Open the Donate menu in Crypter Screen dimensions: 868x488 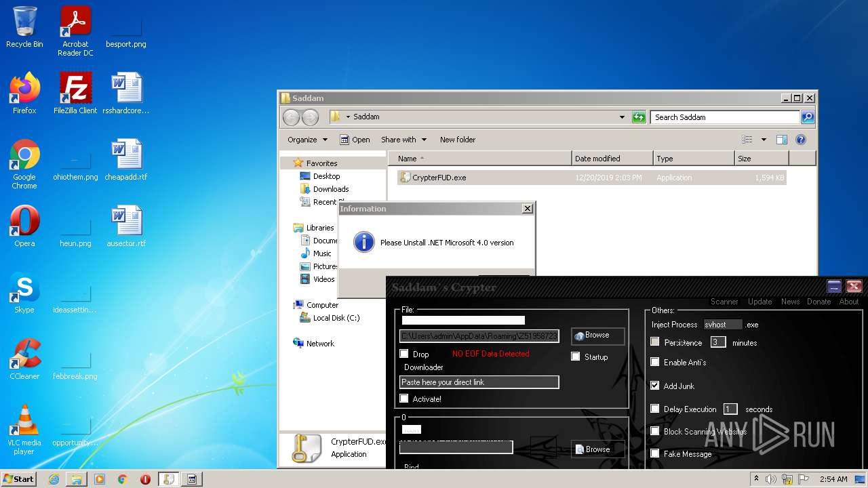818,302
